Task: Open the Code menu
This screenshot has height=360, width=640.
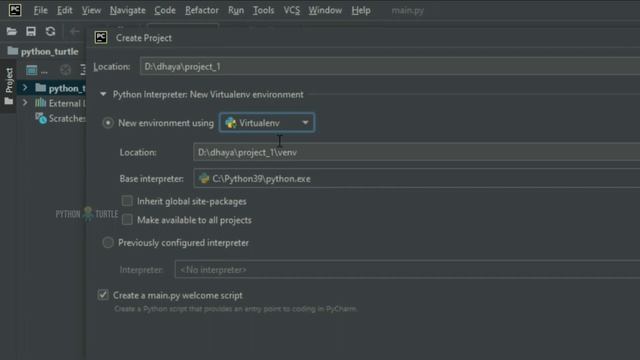Action: coord(165,10)
